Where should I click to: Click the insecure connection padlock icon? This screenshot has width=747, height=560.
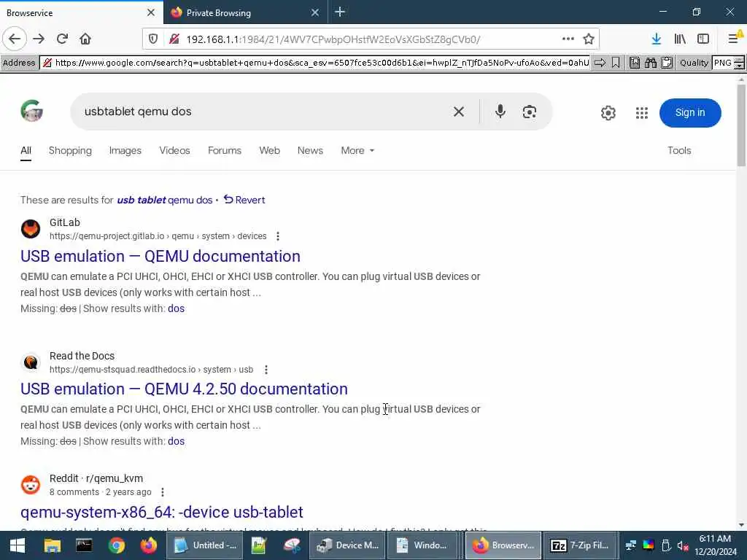pyautogui.click(x=174, y=39)
